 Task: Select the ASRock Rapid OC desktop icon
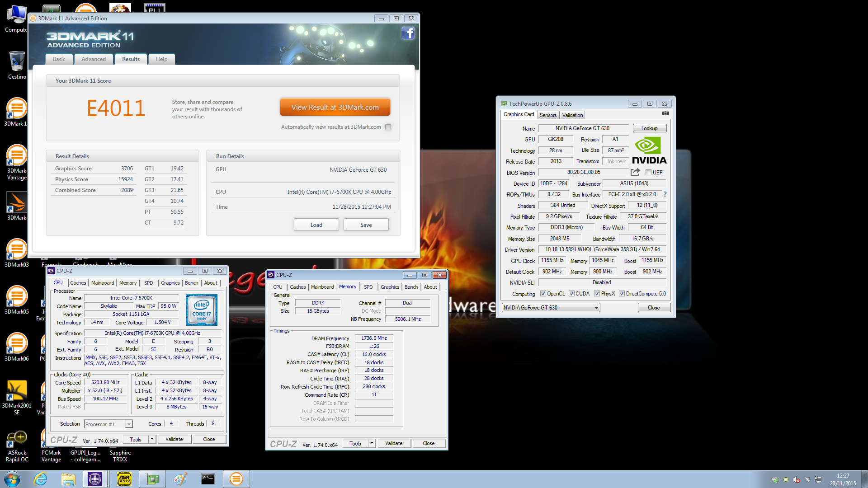(17, 446)
